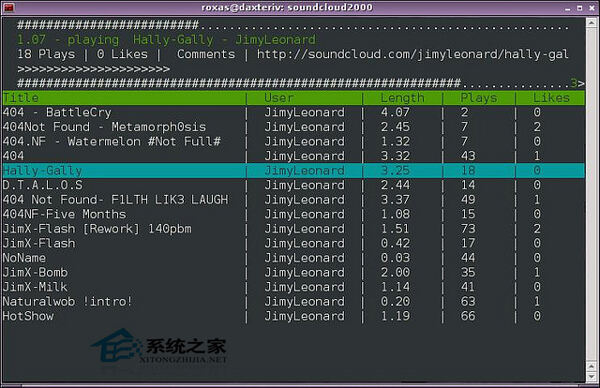Screen dimensions: 600x388
Task: Click length 3.25 in Hally-Gally row
Action: (x=395, y=171)
